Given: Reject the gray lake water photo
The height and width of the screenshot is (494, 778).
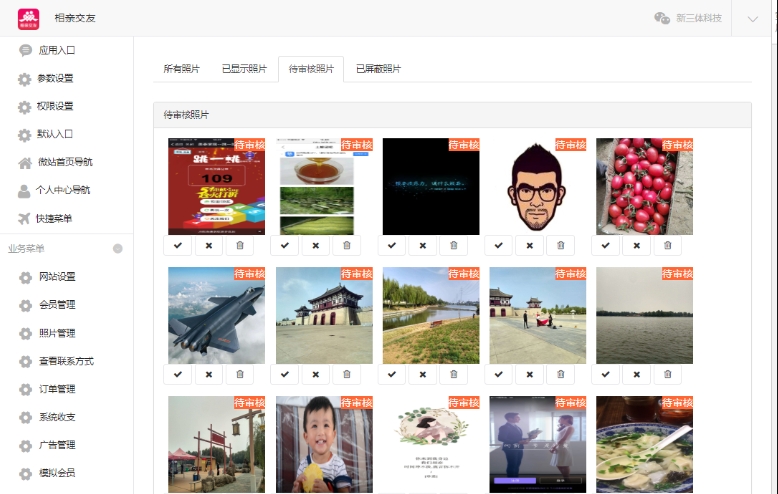Looking at the screenshot, I should [637, 374].
